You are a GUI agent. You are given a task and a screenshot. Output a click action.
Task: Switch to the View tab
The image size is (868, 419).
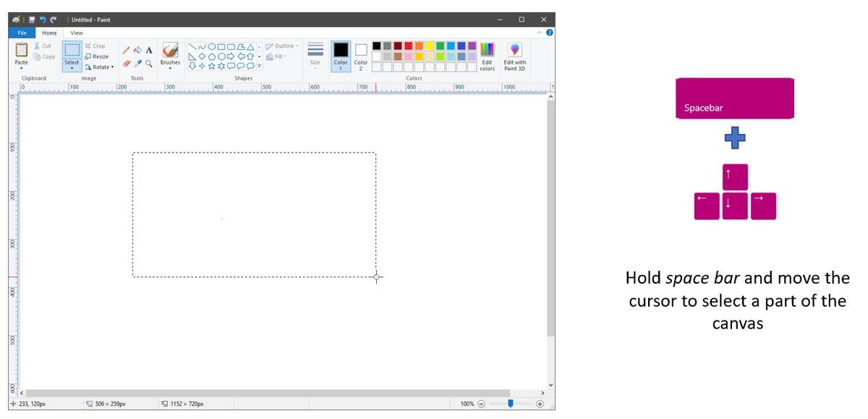pyautogui.click(x=76, y=33)
